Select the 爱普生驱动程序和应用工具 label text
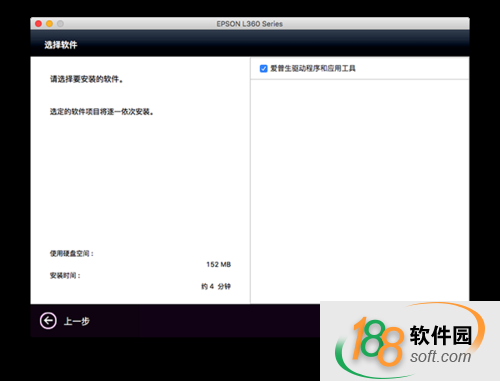 (313, 68)
